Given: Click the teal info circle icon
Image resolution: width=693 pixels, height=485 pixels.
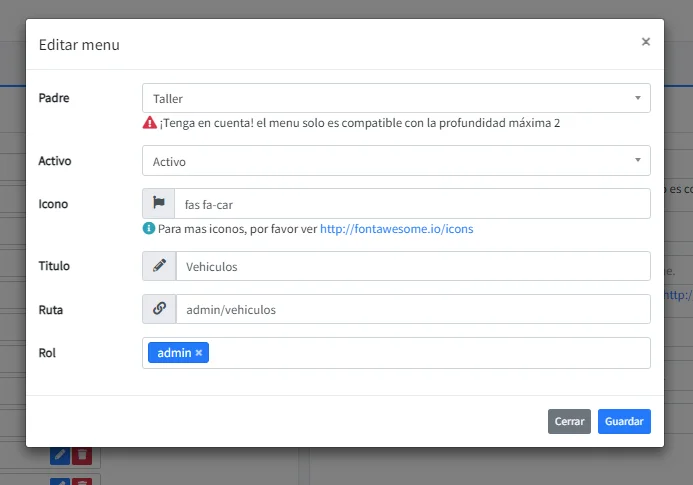Looking at the screenshot, I should (x=149, y=228).
